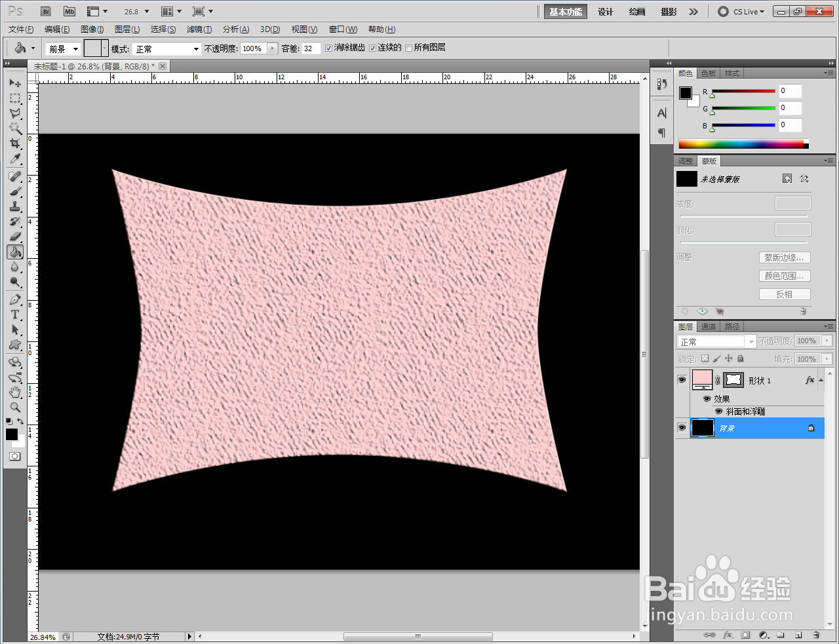Collapse 形状 1 layer effects arrow
Viewport: 839px width, 644px height.
click(821, 380)
